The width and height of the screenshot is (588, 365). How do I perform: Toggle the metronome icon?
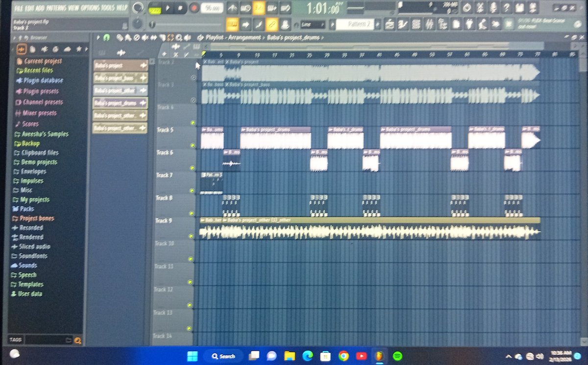233,8
